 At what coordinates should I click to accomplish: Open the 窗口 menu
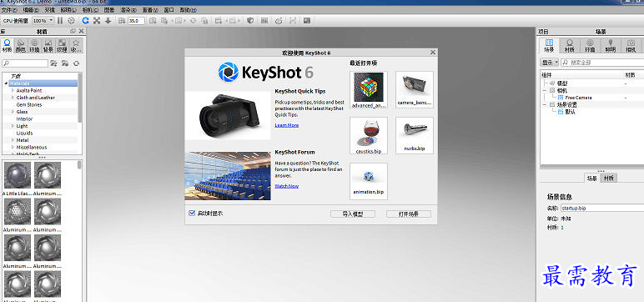coord(169,10)
